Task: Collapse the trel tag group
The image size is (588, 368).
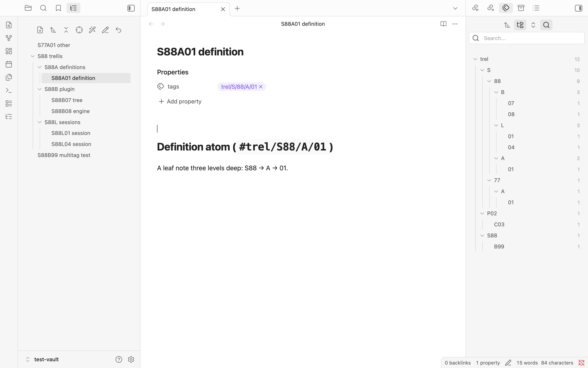Action: (x=475, y=59)
